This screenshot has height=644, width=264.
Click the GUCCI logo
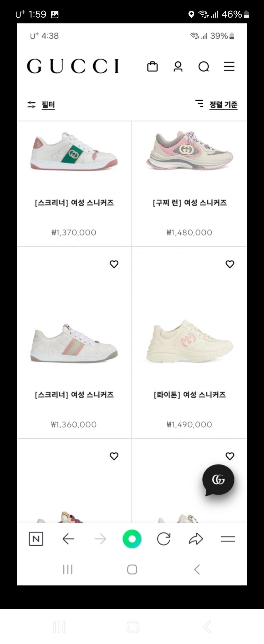click(x=73, y=66)
